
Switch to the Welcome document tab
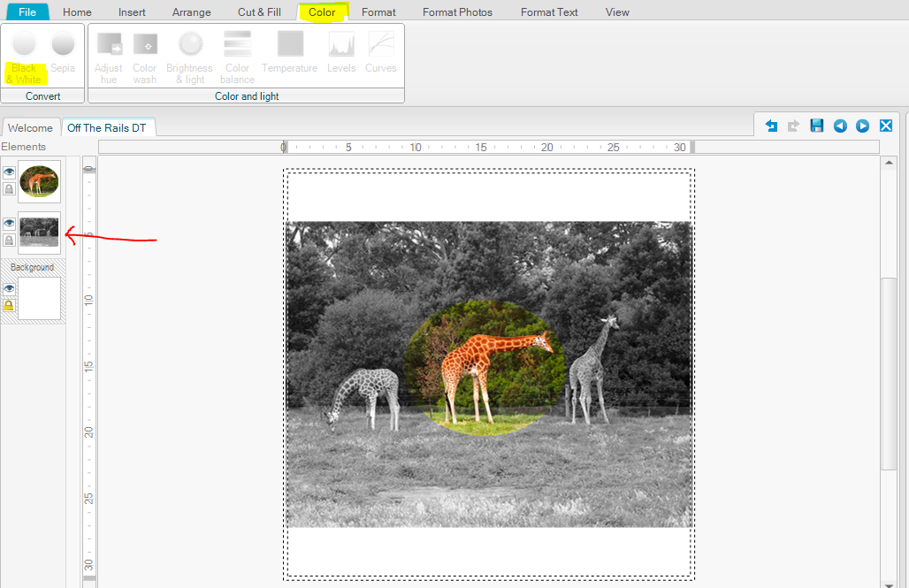pos(30,127)
